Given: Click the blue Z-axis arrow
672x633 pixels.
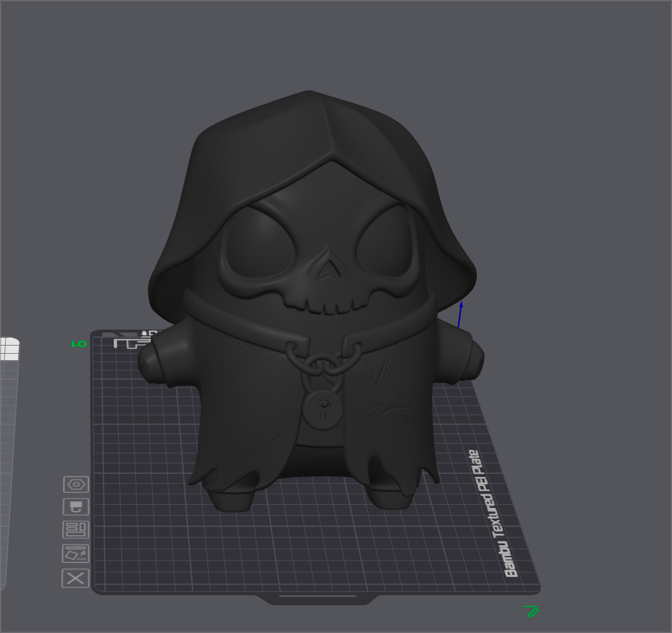Looking at the screenshot, I should tap(460, 315).
